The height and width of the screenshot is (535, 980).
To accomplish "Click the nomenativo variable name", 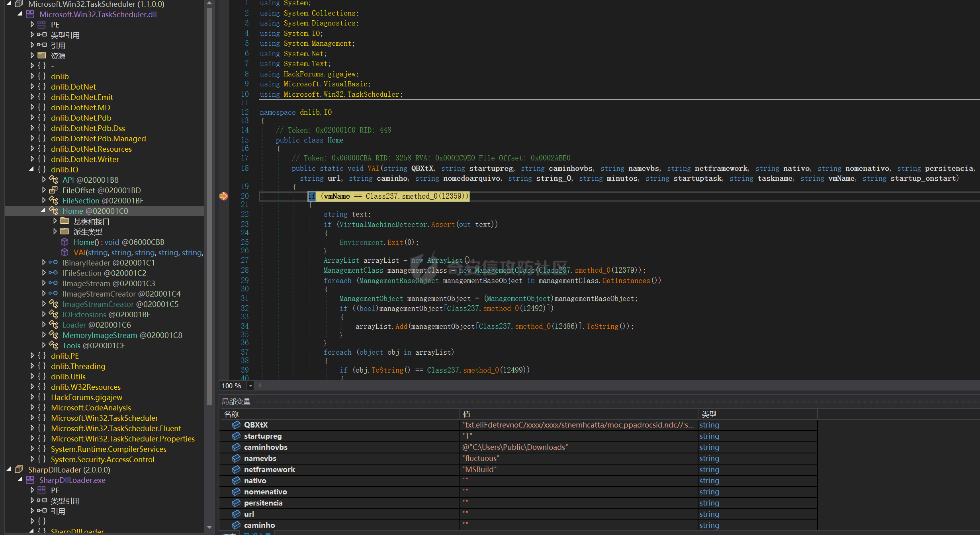I will [x=265, y=492].
